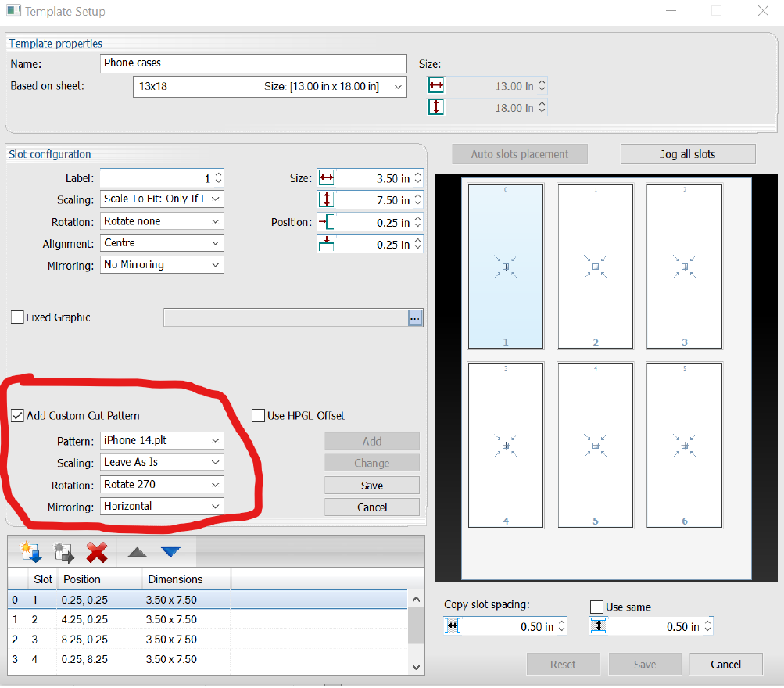The height and width of the screenshot is (688, 784).
Task: Click Cancel at dialog bottom right
Action: [726, 665]
